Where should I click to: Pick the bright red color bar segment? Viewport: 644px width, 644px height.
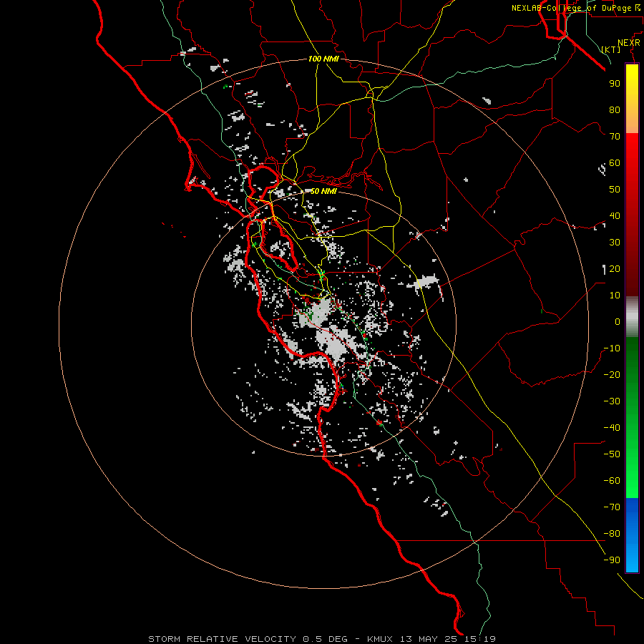tap(632, 152)
